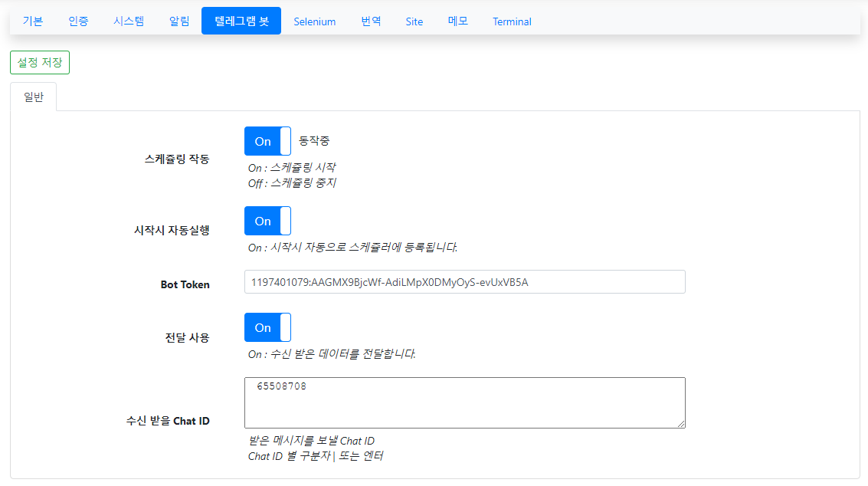
Task: Click into the Bot Token field
Action: [464, 281]
